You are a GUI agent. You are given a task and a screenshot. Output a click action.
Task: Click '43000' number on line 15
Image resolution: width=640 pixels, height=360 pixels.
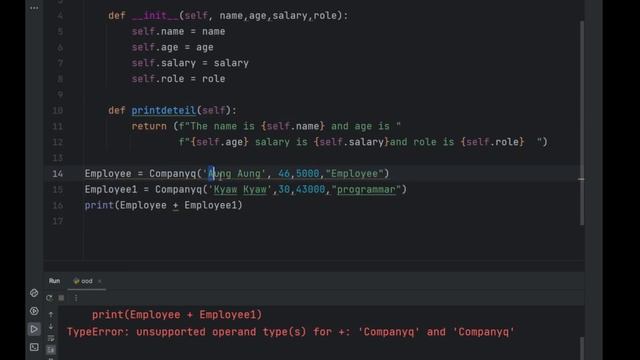pyautogui.click(x=311, y=189)
